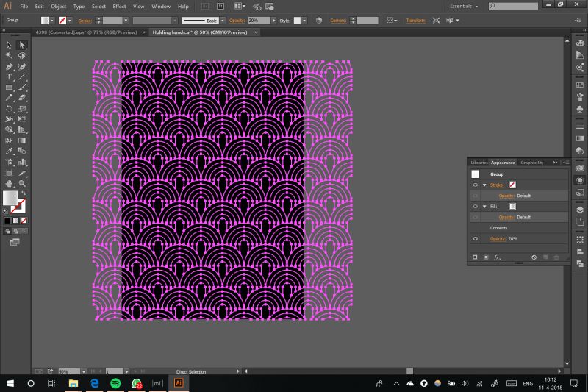The width and height of the screenshot is (588, 392).
Task: Click the Fill box in Tools panel
Action: pos(10,198)
